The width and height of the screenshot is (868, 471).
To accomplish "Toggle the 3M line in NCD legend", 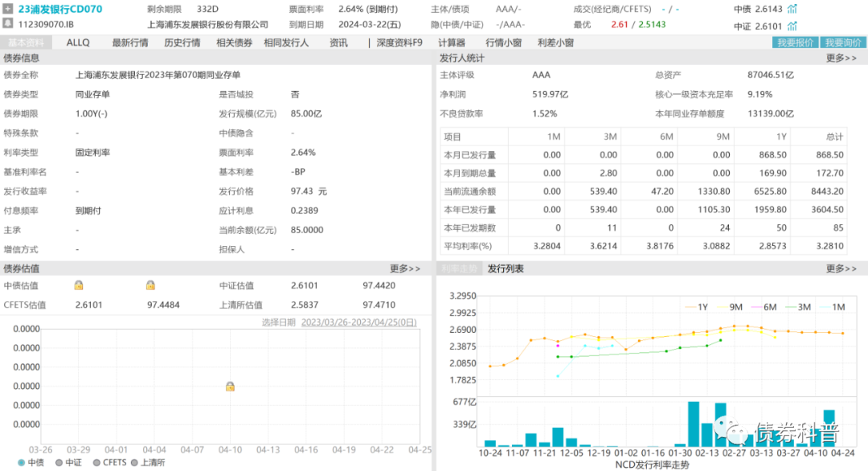I will pos(798,307).
